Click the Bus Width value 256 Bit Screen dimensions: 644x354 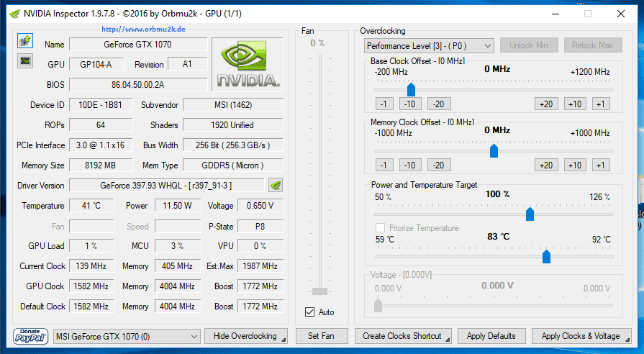[233, 145]
